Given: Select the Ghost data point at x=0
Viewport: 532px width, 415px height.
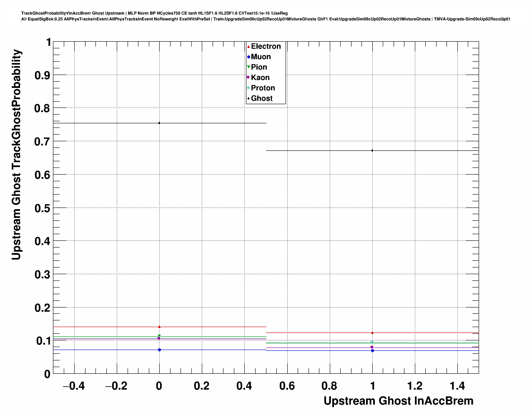Looking at the screenshot, I should pos(159,123).
